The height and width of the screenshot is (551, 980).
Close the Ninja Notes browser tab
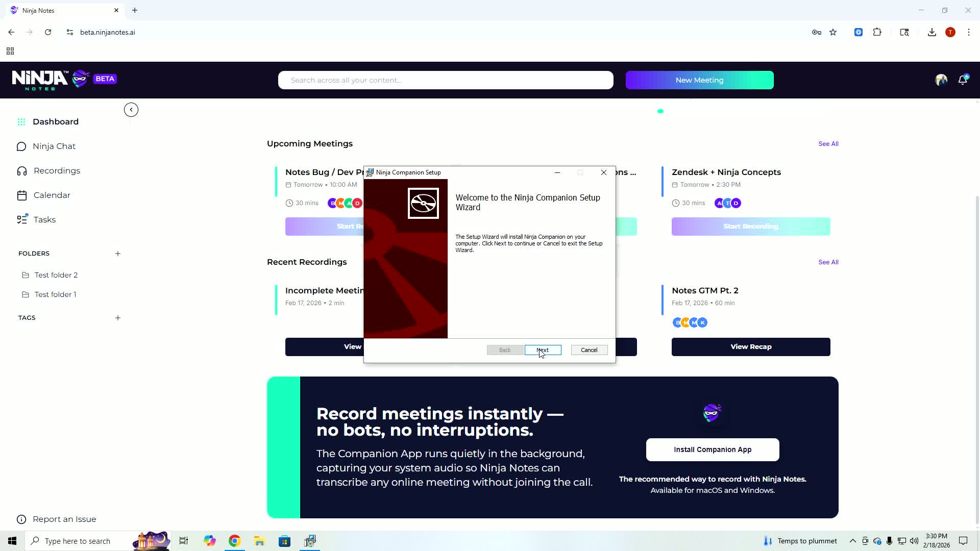click(x=116, y=10)
